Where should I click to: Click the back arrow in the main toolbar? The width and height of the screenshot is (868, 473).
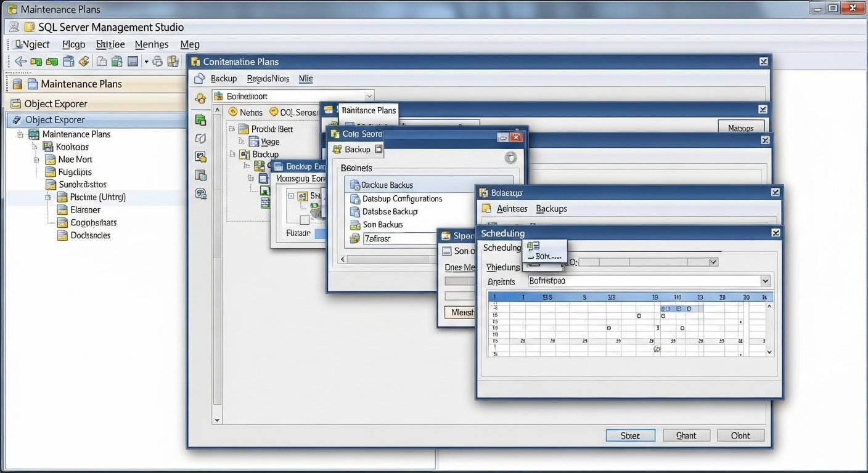point(20,62)
